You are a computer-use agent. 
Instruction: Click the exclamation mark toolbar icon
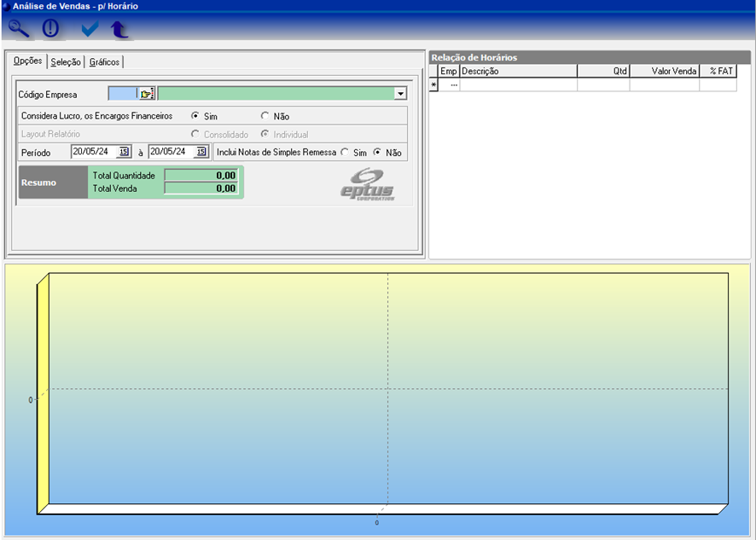point(51,28)
